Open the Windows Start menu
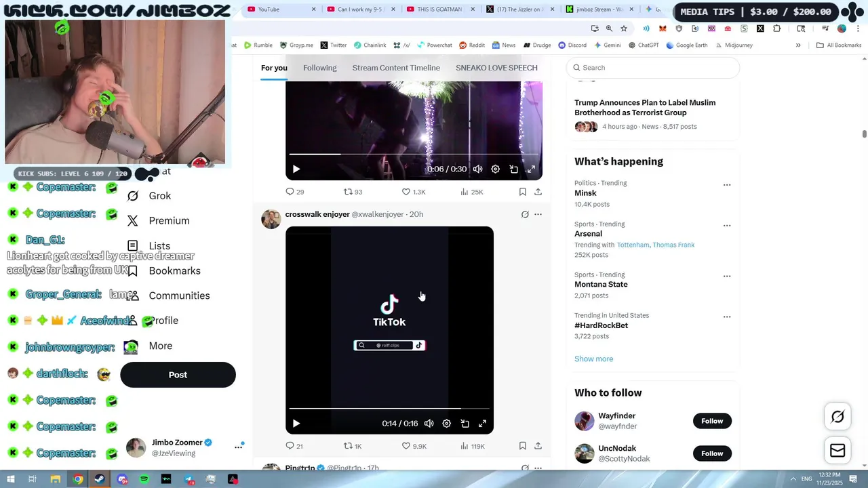Viewport: 868px width, 488px height. point(11,479)
